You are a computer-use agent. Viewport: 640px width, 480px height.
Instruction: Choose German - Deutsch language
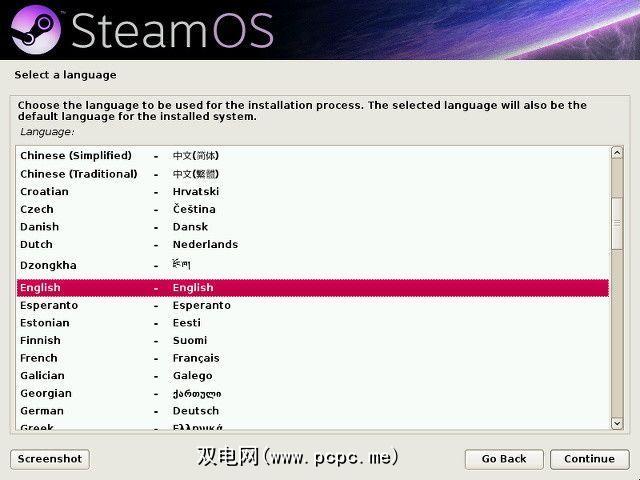coord(313,411)
